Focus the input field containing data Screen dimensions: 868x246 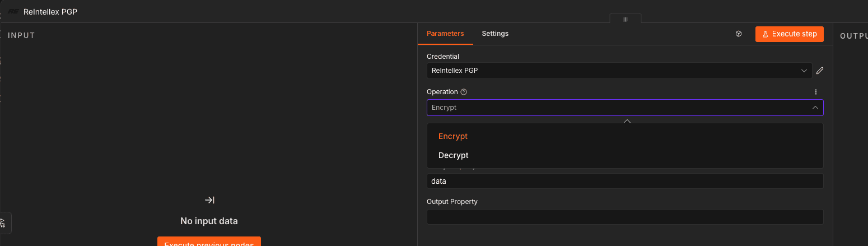625,181
